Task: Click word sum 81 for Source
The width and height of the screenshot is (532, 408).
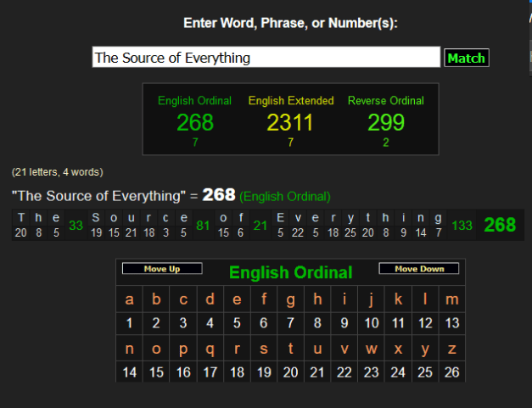Action: coord(203,226)
